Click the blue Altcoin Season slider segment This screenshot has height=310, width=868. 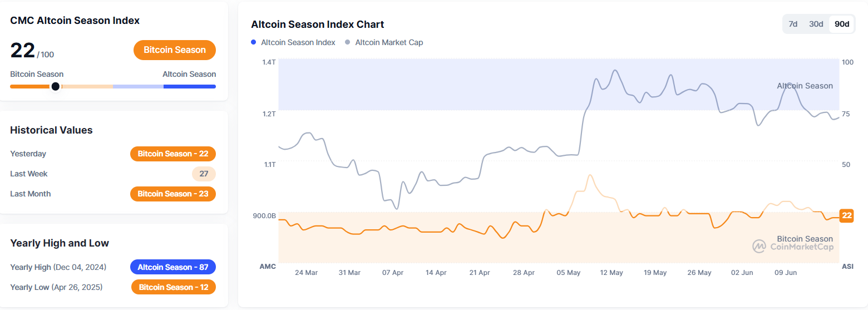coord(189,86)
